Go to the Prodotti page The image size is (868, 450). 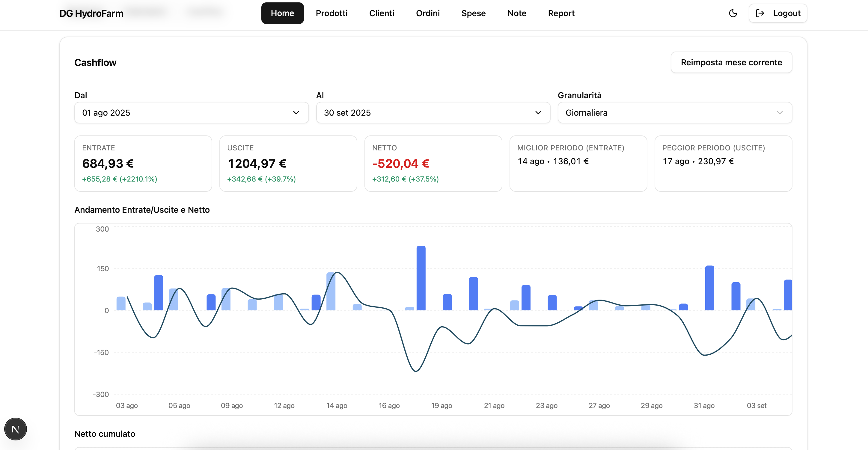pyautogui.click(x=331, y=13)
